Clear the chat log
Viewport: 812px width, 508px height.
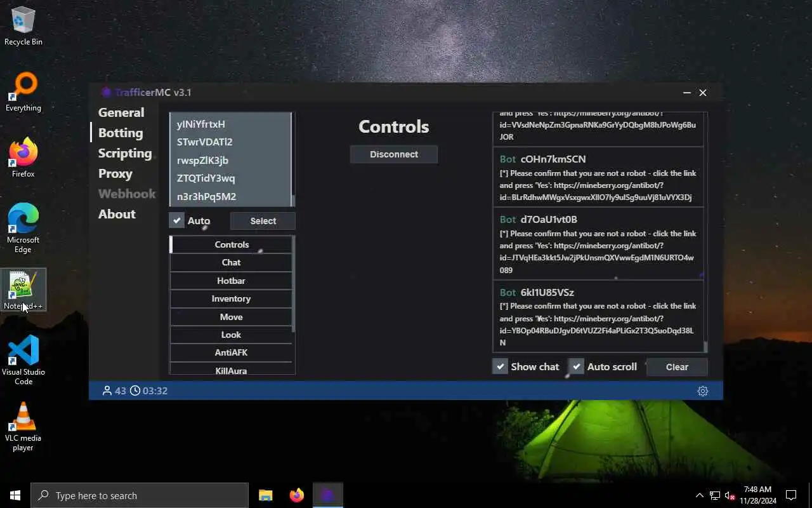[x=677, y=367]
